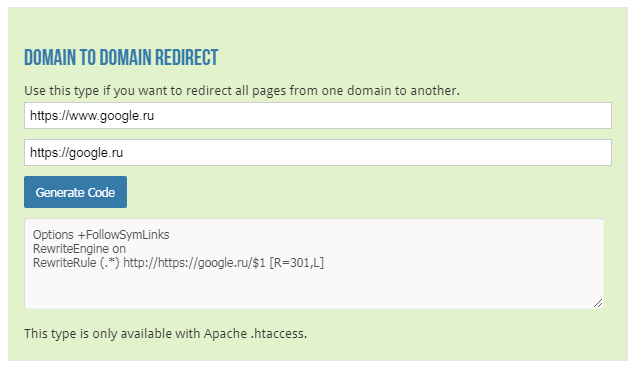Click the .htaccess text in the footer
Image resolution: width=642 pixels, height=368 pixels.
click(278, 333)
